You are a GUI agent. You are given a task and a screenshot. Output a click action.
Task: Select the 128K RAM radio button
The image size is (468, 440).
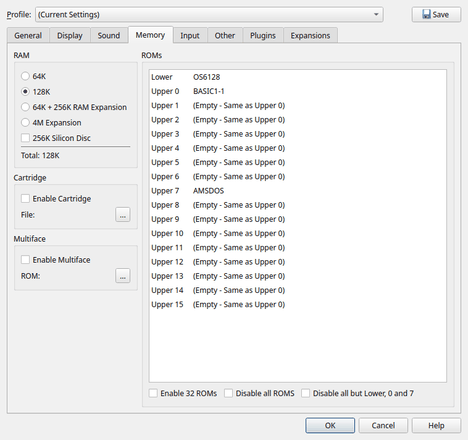[36, 92]
